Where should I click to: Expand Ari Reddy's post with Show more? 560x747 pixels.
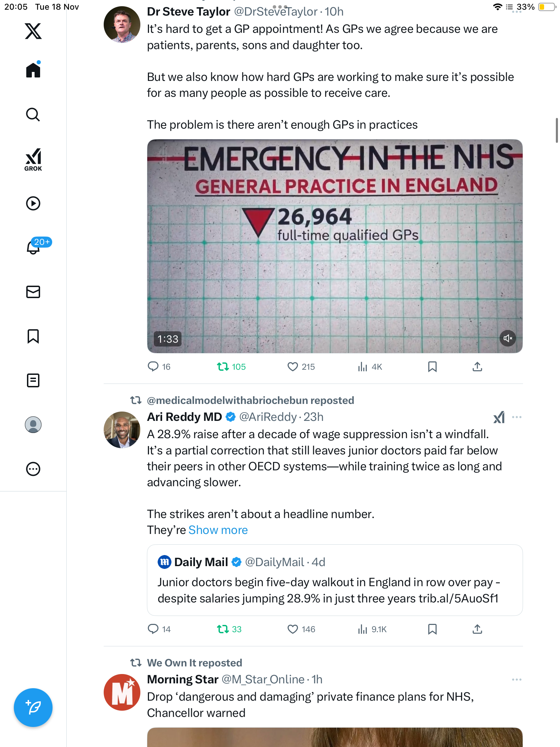(x=218, y=530)
